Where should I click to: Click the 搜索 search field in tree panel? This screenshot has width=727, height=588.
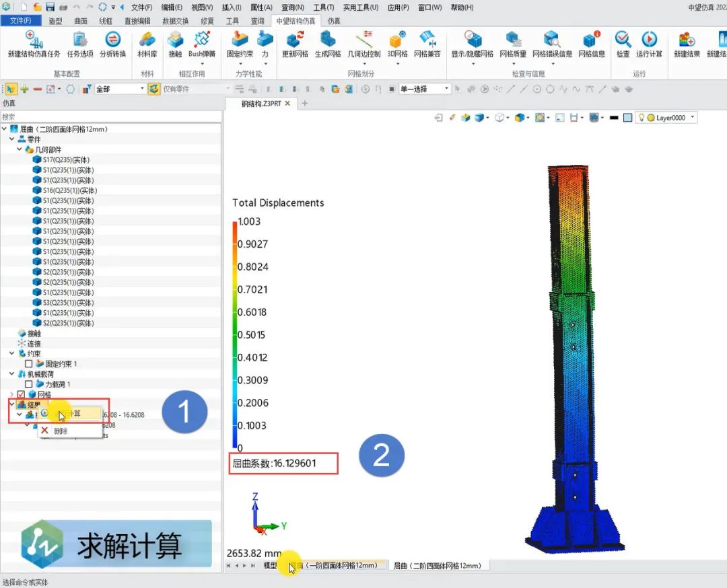click(110, 116)
